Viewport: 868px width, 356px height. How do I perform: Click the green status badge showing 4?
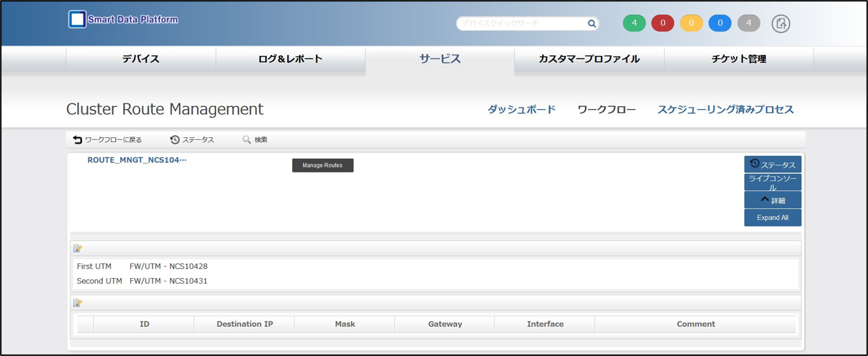[634, 23]
